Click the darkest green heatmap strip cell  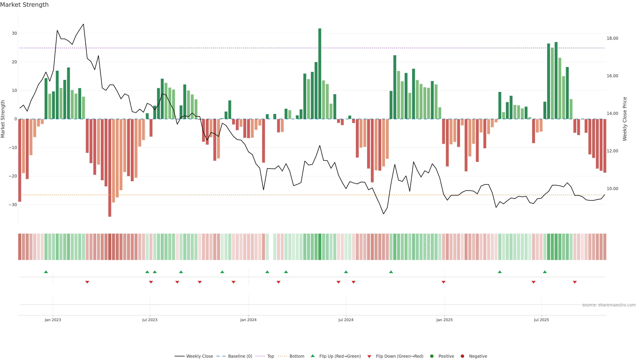(x=320, y=247)
